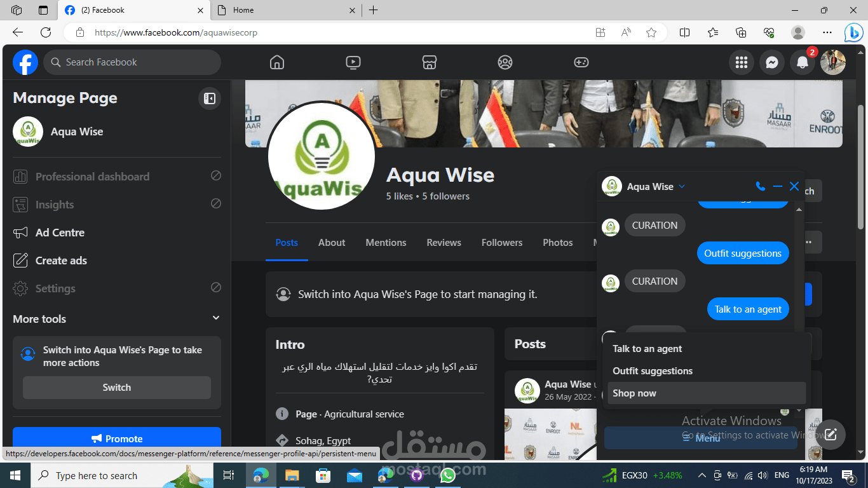Image resolution: width=868 pixels, height=488 pixels.
Task: Open browser Settings and more menu
Action: pos(827,32)
